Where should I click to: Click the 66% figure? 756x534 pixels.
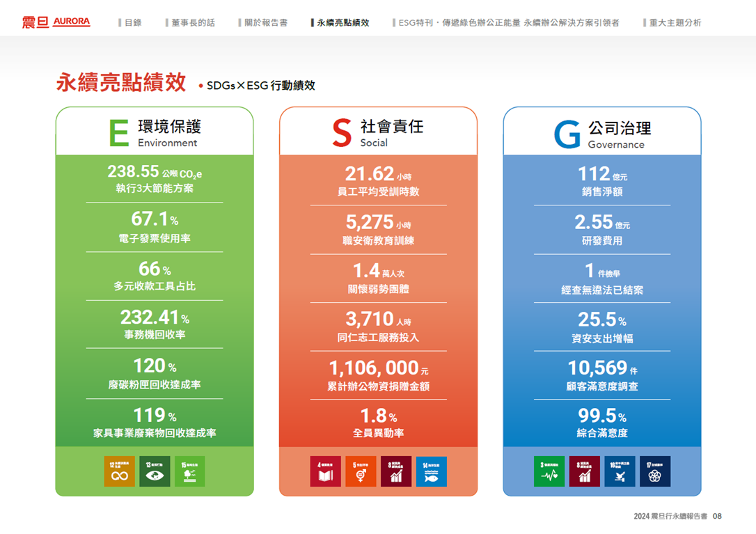(x=155, y=269)
